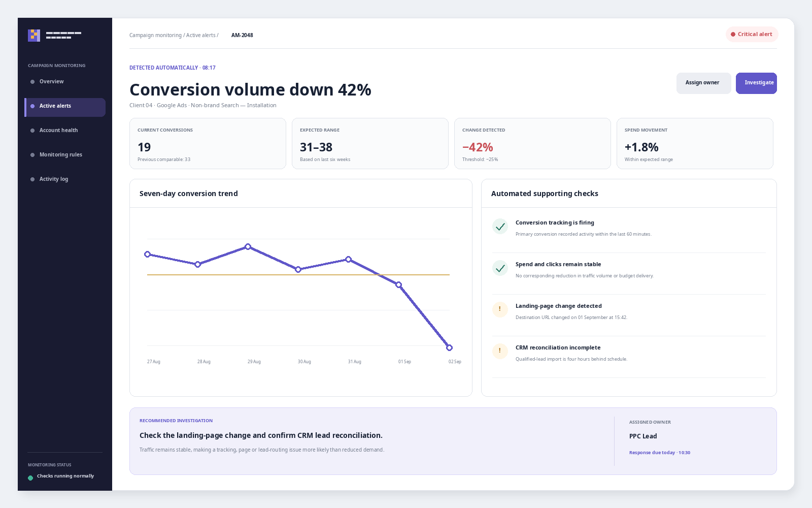Click bullet icon next to Active alerts
The width and height of the screenshot is (812, 508).
pyautogui.click(x=32, y=106)
